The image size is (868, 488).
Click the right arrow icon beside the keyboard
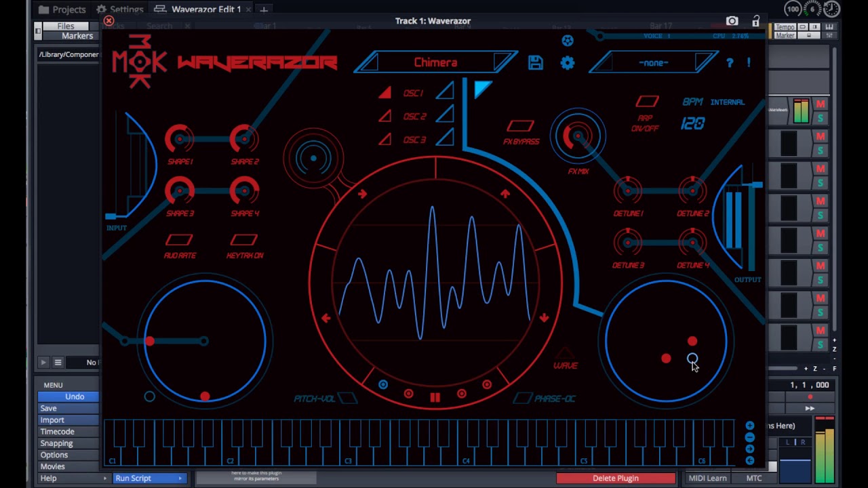coord(749,449)
